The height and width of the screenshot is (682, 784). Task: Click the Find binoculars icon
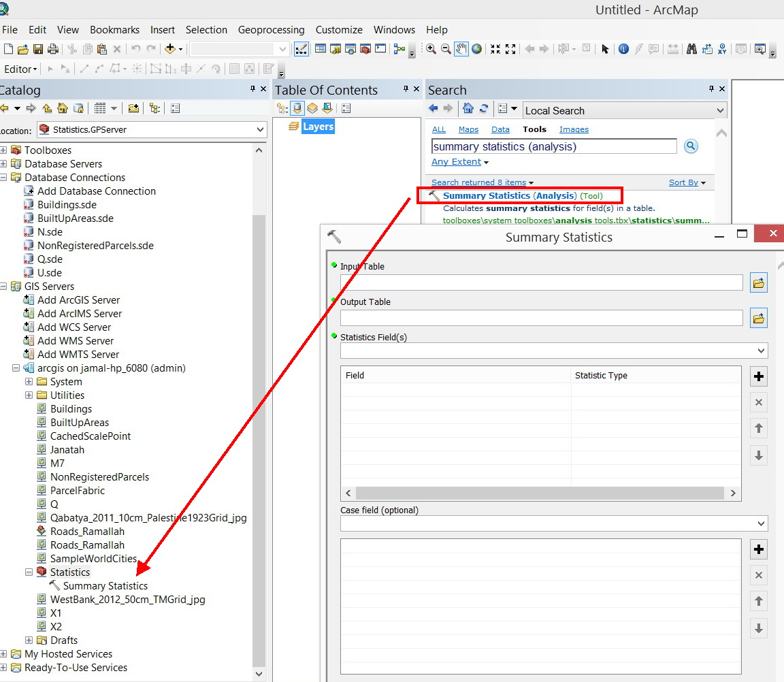pos(691,49)
